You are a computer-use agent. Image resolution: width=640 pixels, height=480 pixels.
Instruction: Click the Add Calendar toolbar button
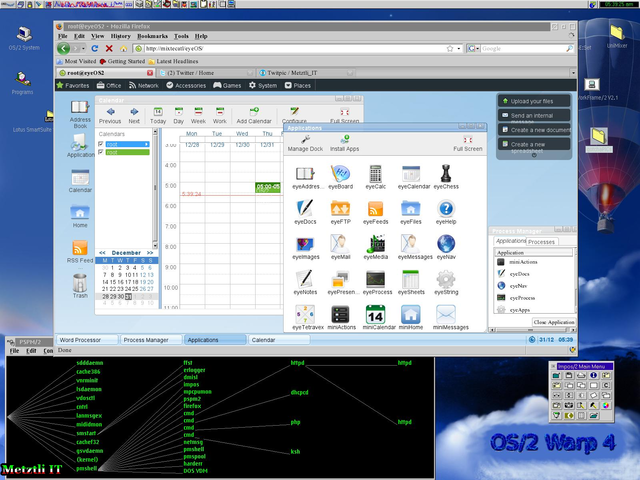pyautogui.click(x=254, y=116)
